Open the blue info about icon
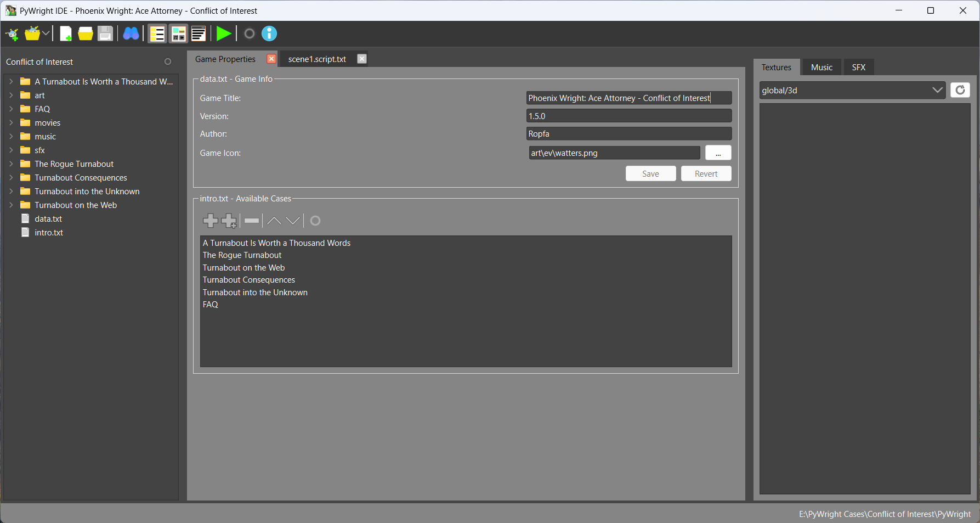980x523 pixels. point(269,34)
